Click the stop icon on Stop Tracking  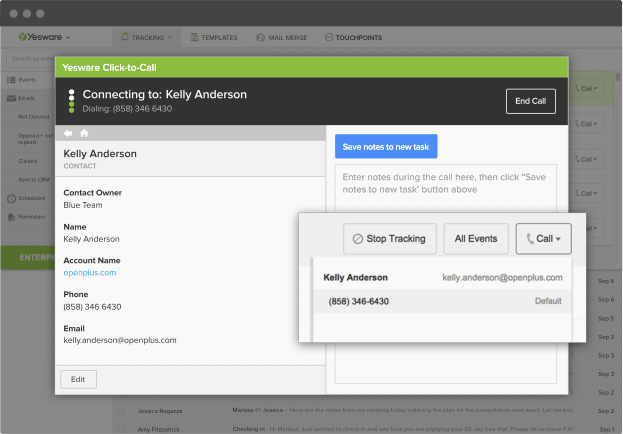tap(358, 239)
